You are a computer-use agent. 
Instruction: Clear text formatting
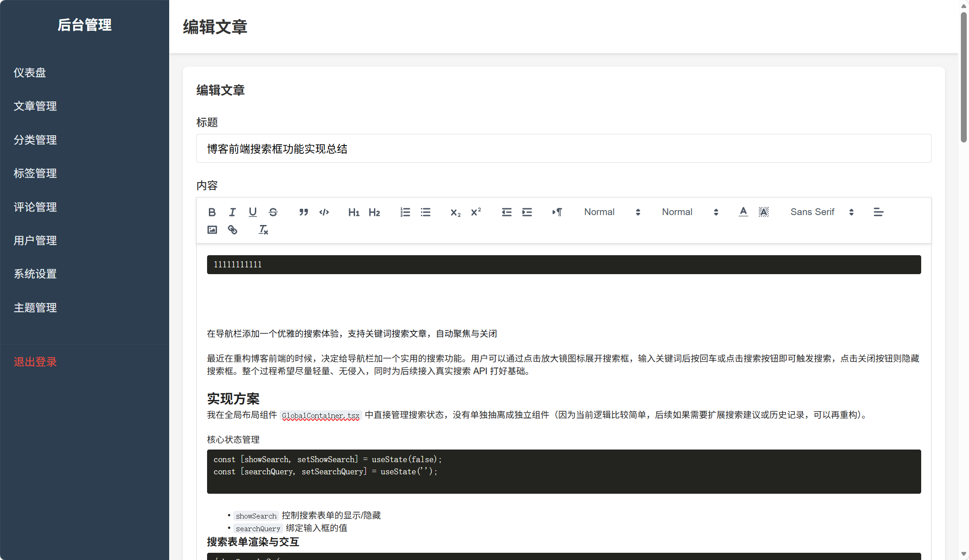263,230
